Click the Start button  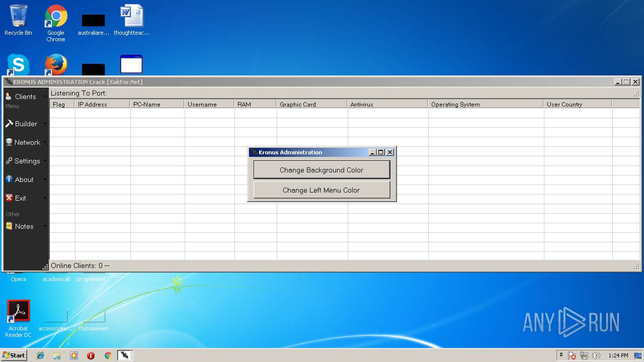click(x=14, y=355)
